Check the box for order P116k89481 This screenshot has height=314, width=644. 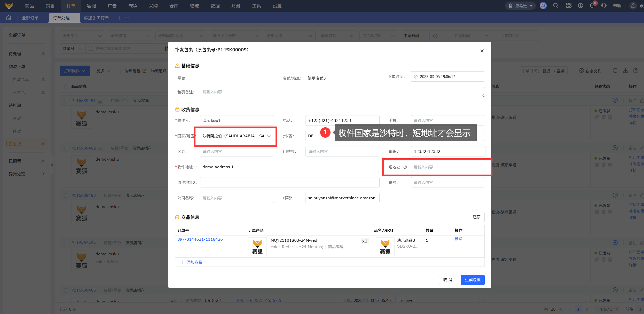pos(66,101)
